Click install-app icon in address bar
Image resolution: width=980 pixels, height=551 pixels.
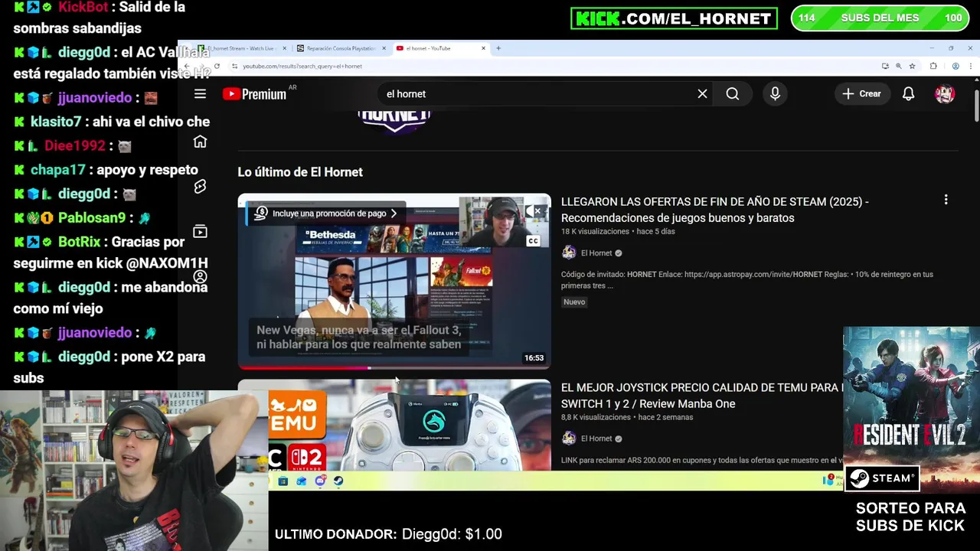[x=885, y=66]
